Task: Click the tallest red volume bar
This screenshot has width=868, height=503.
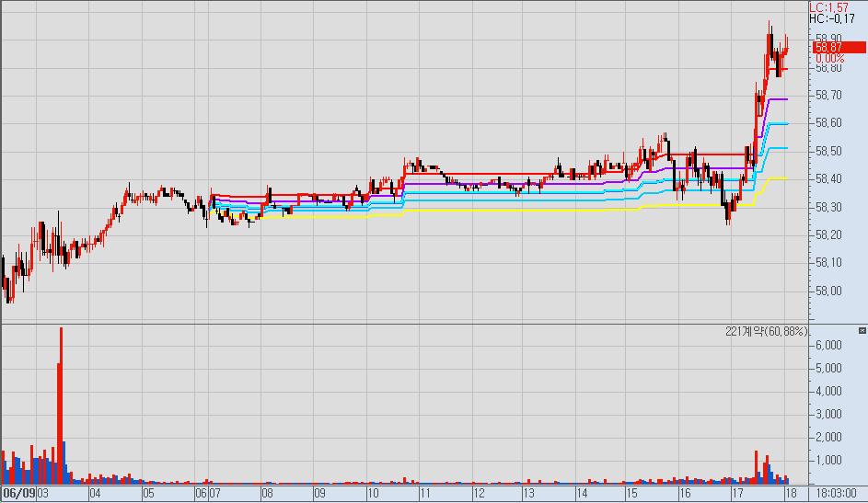Action: tap(61, 405)
